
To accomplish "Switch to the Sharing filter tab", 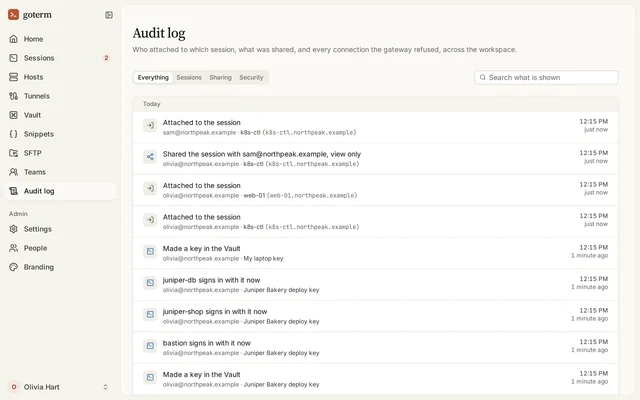I will [220, 77].
